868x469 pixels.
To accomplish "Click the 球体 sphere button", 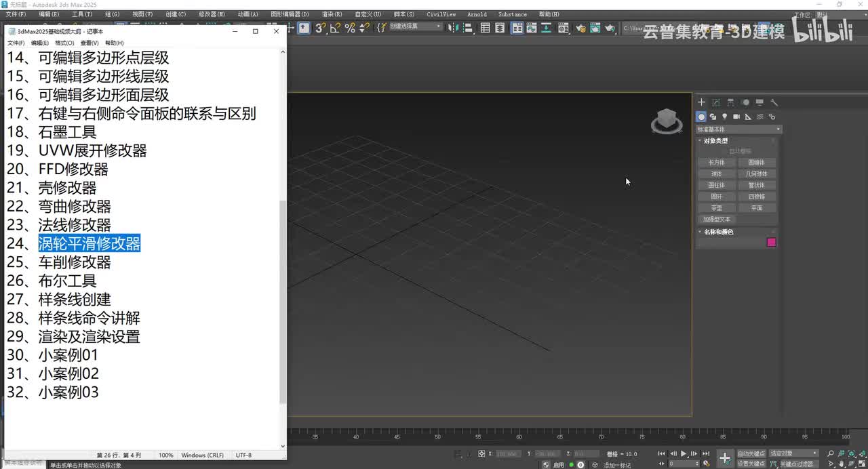I will [717, 174].
